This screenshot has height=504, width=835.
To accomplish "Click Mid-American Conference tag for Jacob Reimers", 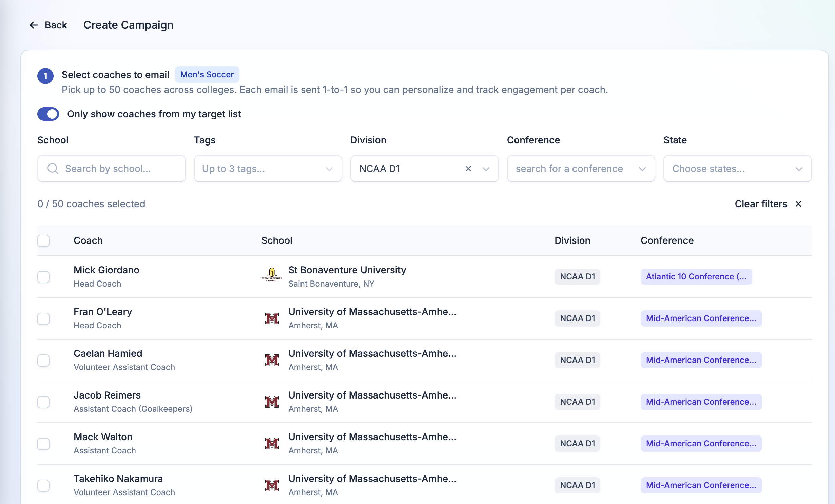I will point(701,402).
